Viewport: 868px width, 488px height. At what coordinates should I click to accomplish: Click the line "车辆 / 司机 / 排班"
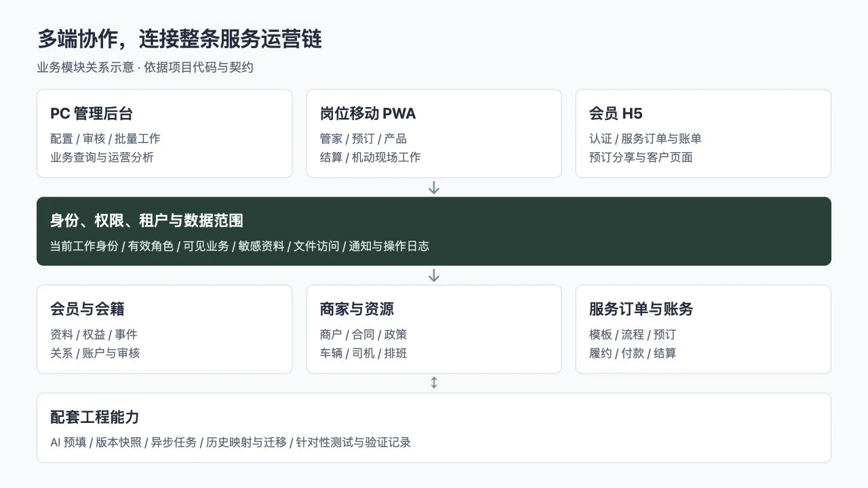pyautogui.click(x=363, y=353)
